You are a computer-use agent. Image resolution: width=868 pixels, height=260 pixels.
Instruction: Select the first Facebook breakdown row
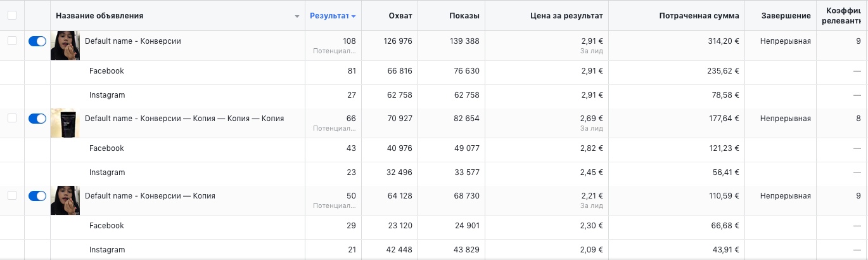tap(434, 72)
